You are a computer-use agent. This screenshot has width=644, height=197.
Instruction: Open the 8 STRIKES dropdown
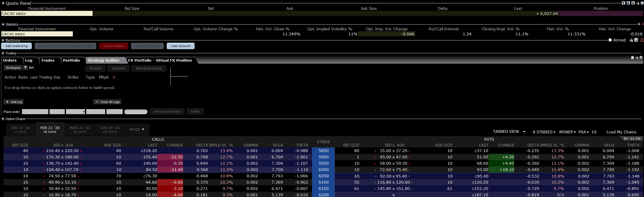[544, 132]
